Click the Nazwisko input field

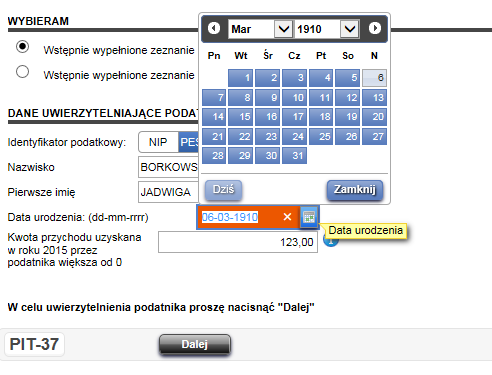(x=168, y=167)
